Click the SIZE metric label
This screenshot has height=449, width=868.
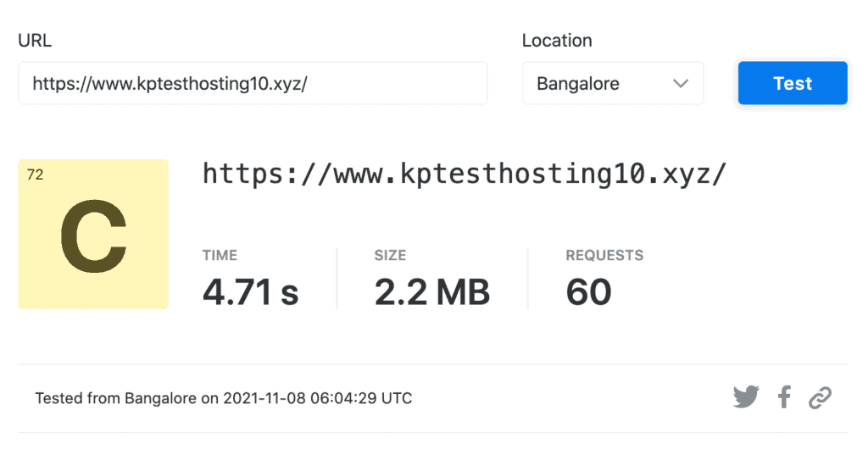(390, 255)
